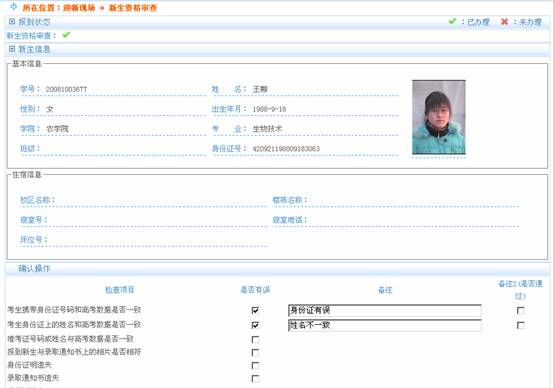Click the 是否有误 column header
This screenshot has width=553, height=388.
coord(255,290)
